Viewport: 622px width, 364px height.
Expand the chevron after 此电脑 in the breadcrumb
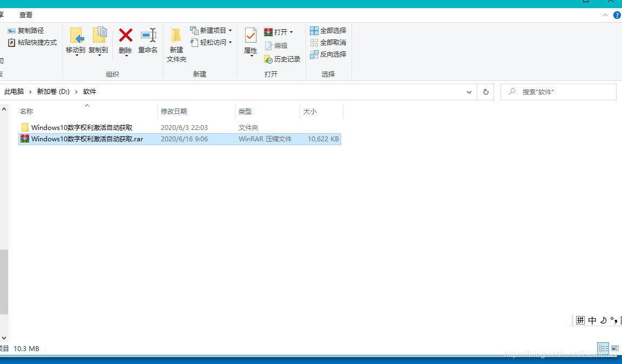(30, 92)
